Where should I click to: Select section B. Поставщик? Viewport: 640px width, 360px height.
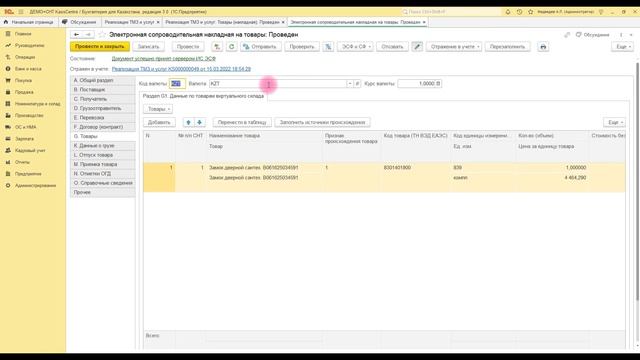tap(103, 89)
